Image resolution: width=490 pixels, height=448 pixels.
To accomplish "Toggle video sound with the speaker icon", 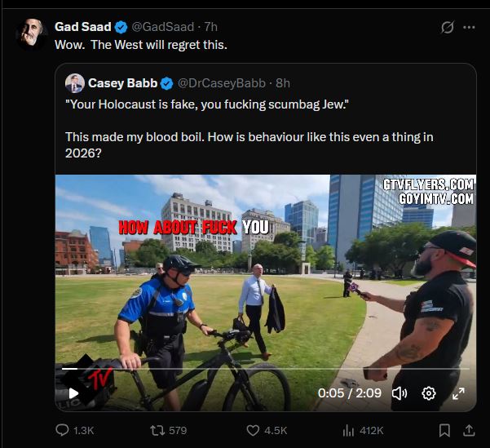I will pyautogui.click(x=399, y=393).
